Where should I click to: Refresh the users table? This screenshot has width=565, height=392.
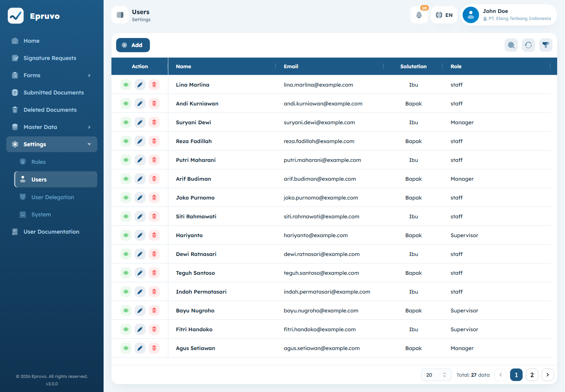pos(529,45)
